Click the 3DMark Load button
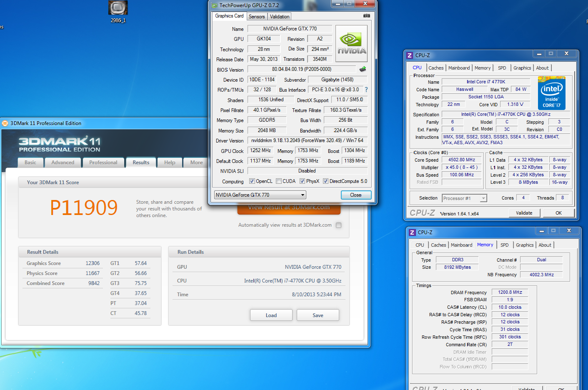 point(271,315)
